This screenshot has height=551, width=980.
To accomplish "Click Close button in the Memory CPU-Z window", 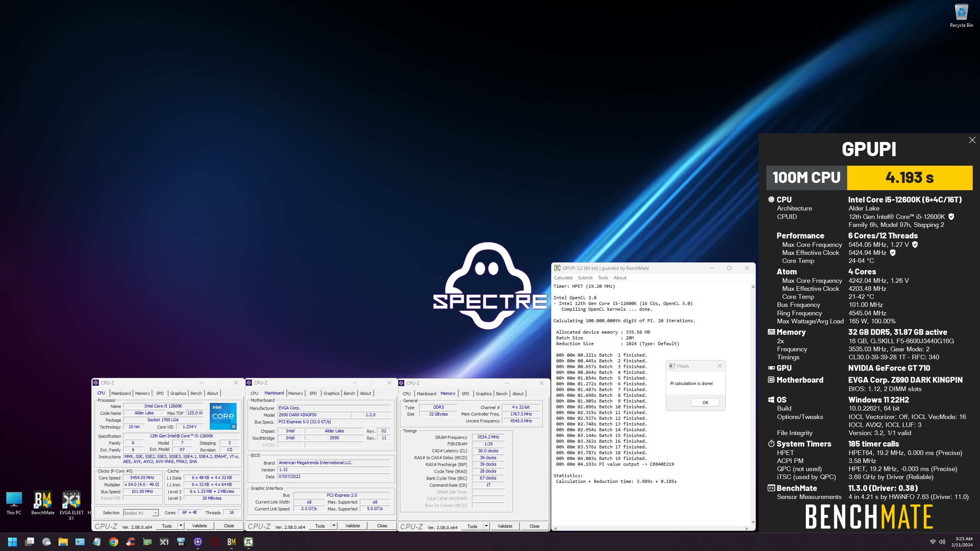I will click(x=534, y=526).
